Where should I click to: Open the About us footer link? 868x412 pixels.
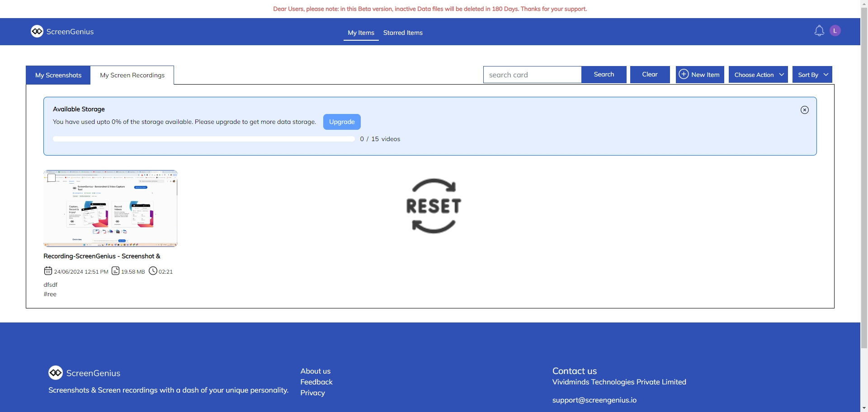316,371
